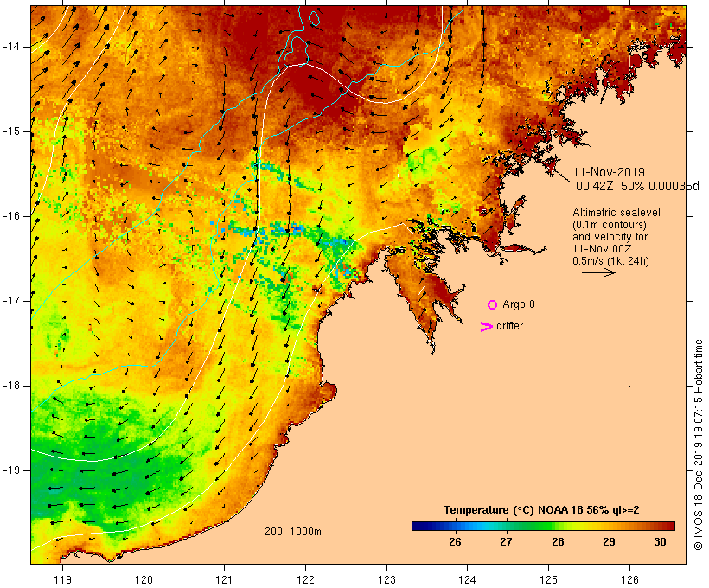Click the magenta drifter legend symbol
Screen dimensions: 709x588
(486, 327)
